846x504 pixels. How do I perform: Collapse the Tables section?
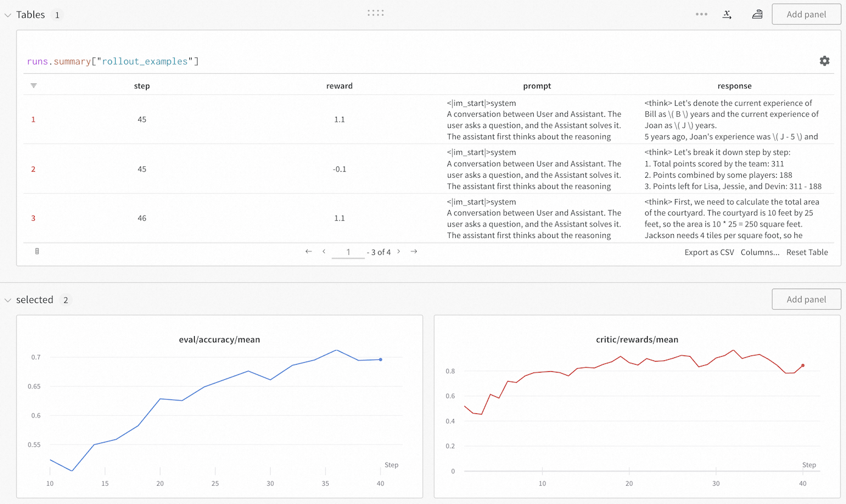pos(8,15)
